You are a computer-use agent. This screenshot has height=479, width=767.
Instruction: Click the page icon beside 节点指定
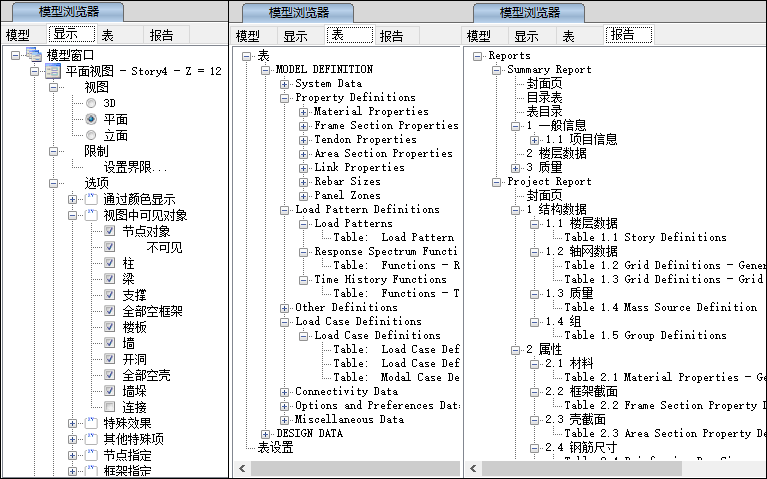[x=92, y=455]
